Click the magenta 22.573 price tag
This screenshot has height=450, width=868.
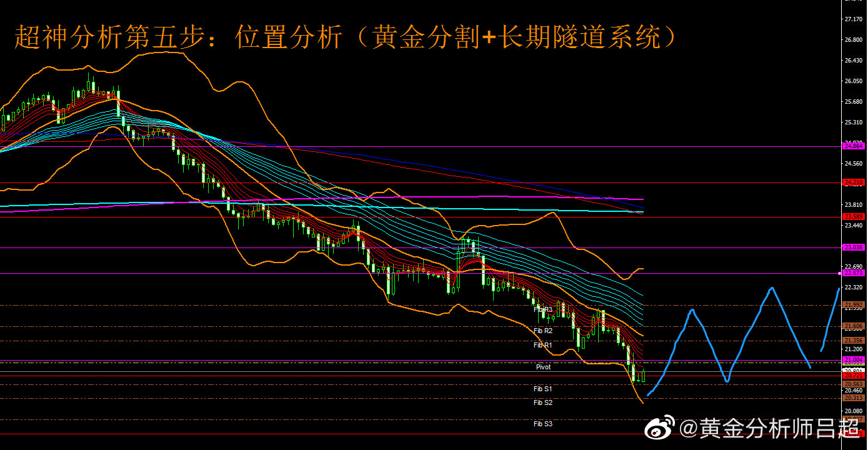(853, 273)
